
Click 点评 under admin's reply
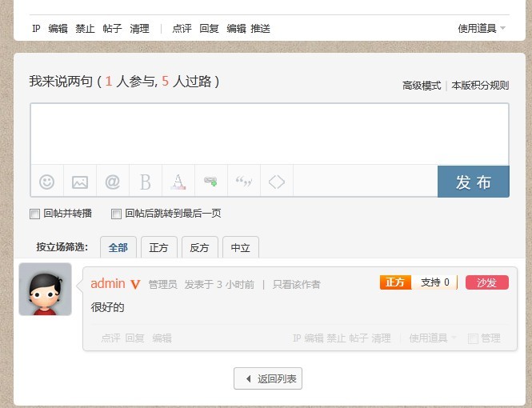tap(110, 338)
